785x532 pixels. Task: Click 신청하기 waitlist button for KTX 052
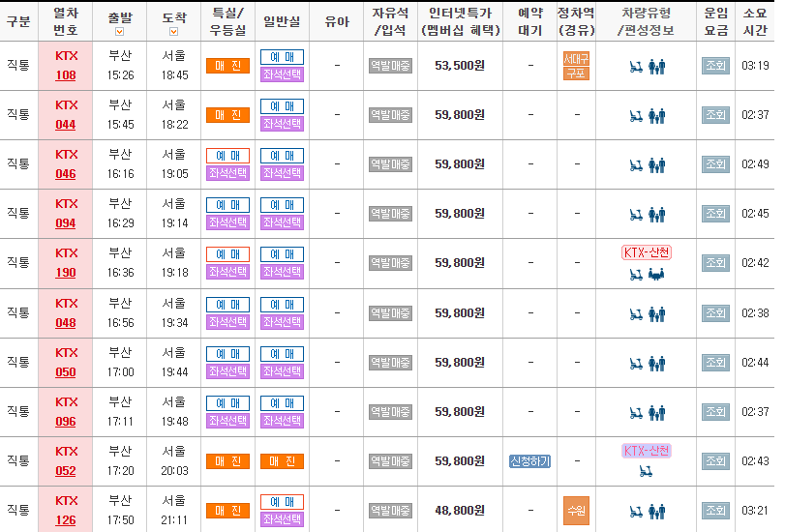pyautogui.click(x=529, y=461)
